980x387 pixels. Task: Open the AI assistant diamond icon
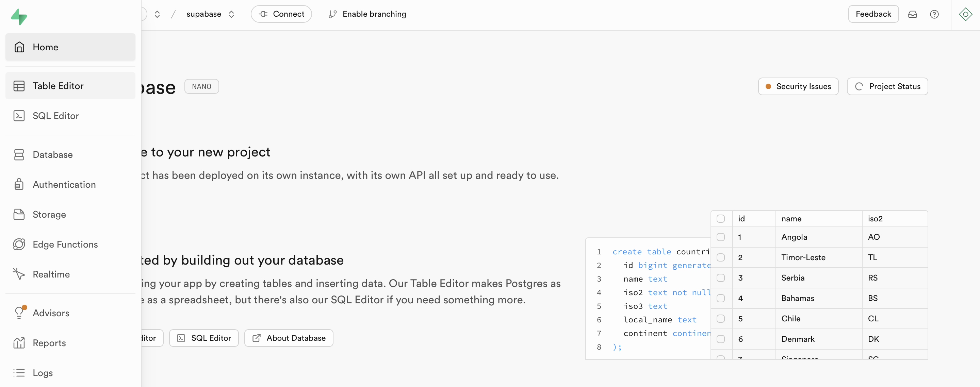[x=965, y=14]
